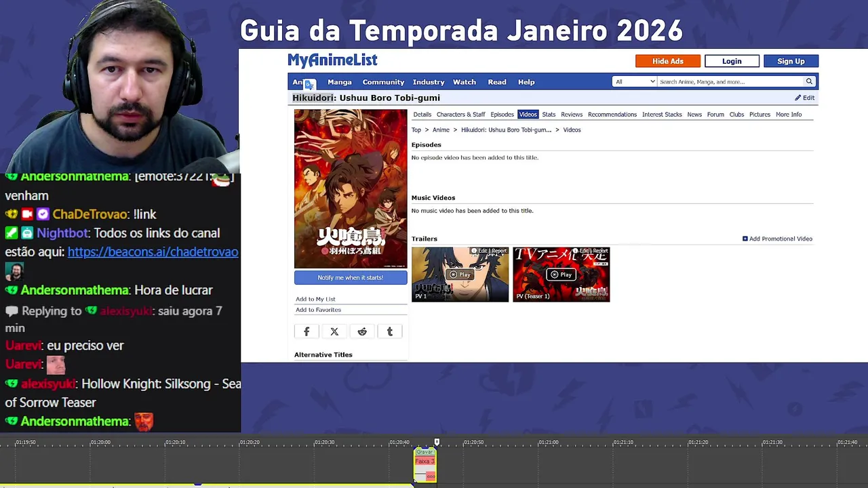Share on Facebook icon
The width and height of the screenshot is (868, 488).
pos(307,331)
